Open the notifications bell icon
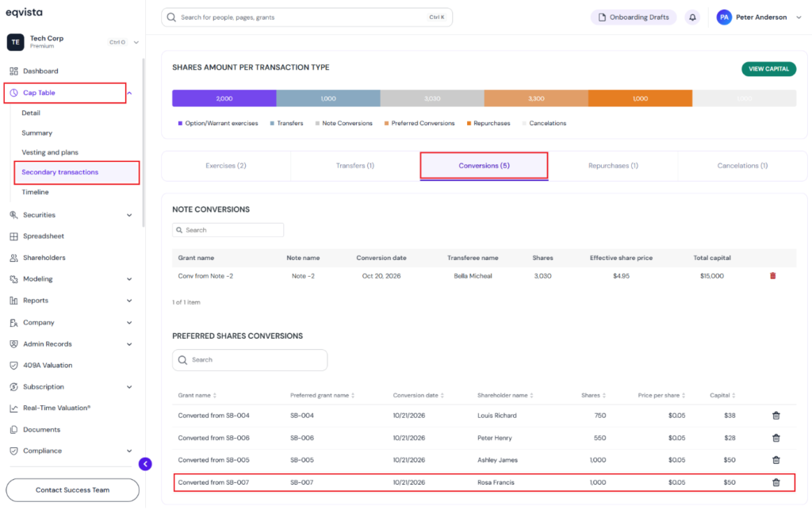This screenshot has height=510, width=812. click(692, 17)
